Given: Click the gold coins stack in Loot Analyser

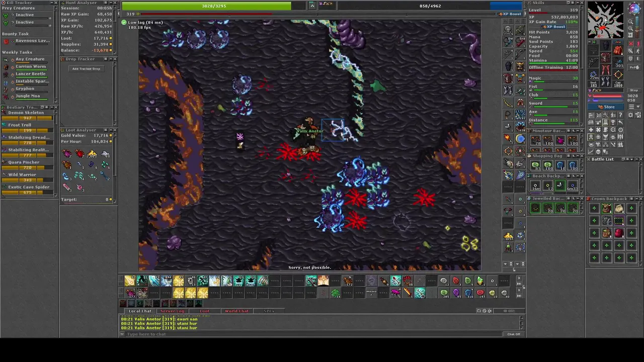Looking at the screenshot, I should click(92, 154).
